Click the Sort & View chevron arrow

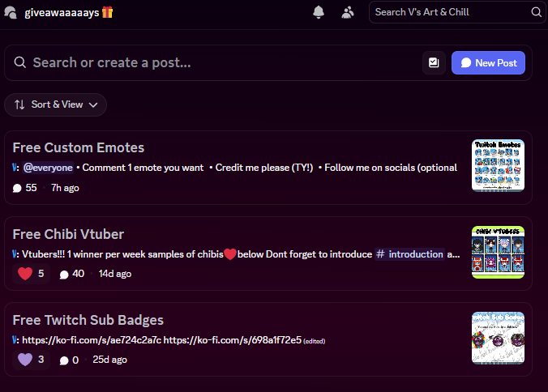93,105
